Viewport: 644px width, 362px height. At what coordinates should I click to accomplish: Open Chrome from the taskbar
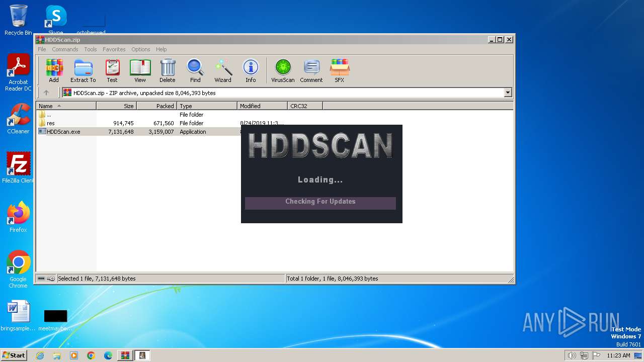pyautogui.click(x=91, y=355)
